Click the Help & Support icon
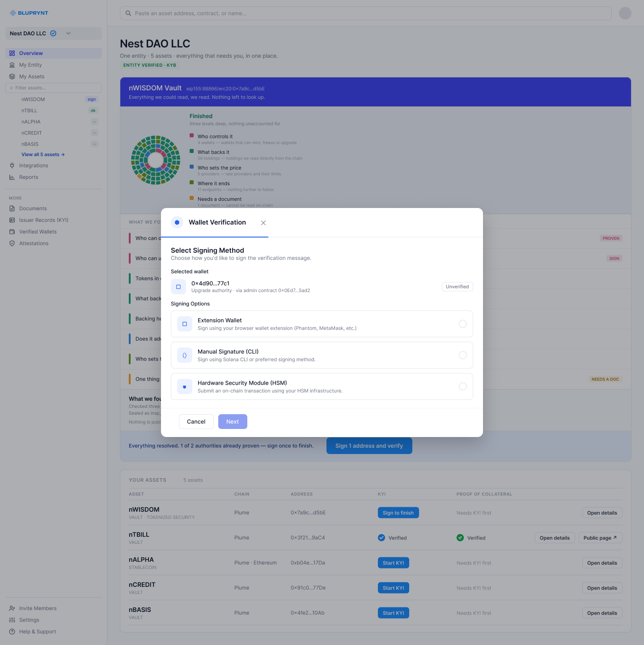 tap(12, 632)
